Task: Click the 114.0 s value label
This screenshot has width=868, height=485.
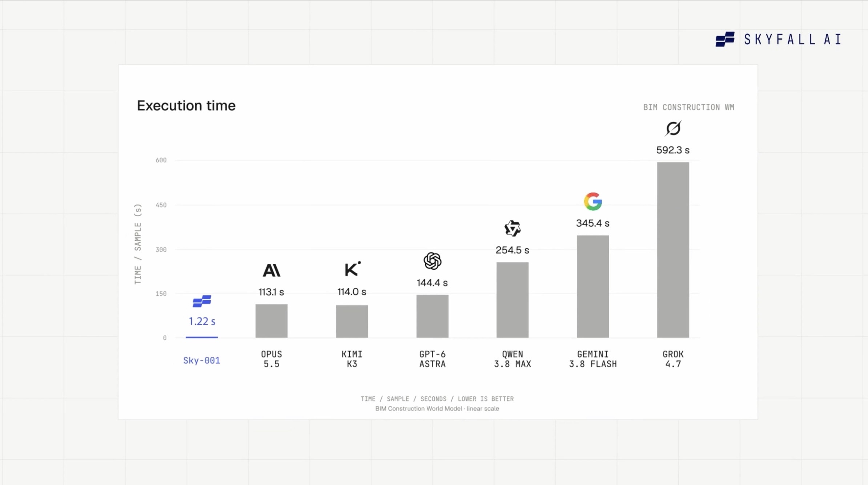Action: point(352,292)
